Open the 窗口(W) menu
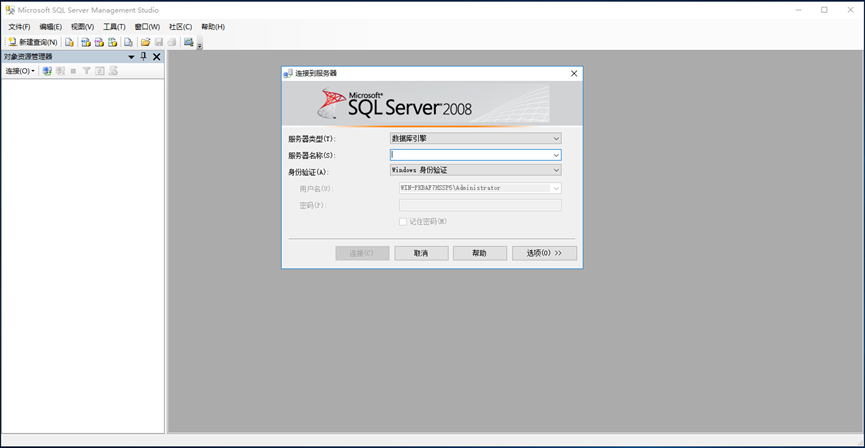865x448 pixels. pos(147,26)
